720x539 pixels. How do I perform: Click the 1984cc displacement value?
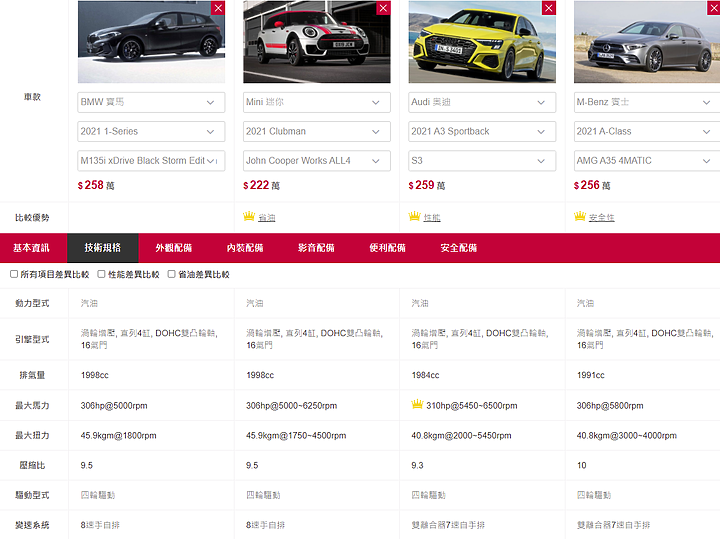[425, 375]
